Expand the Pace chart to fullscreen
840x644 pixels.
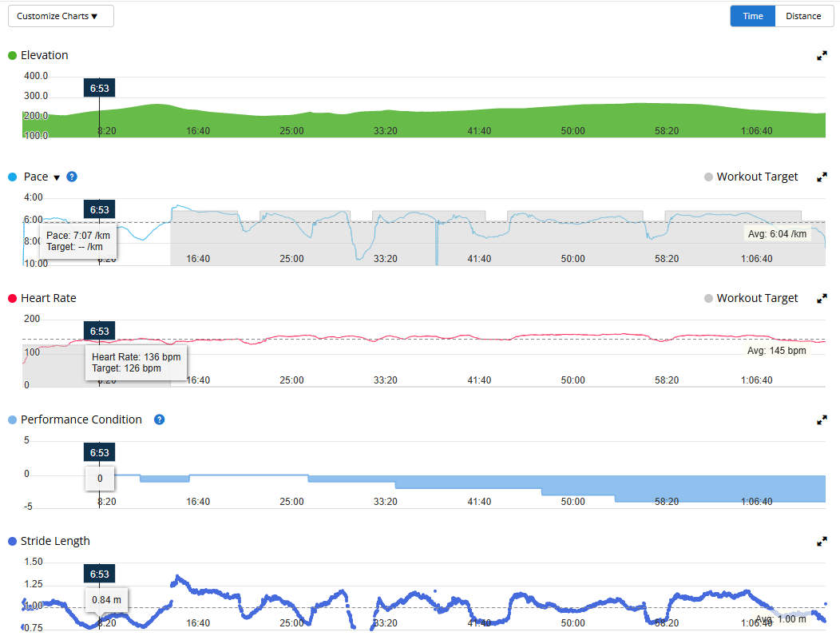coord(822,177)
